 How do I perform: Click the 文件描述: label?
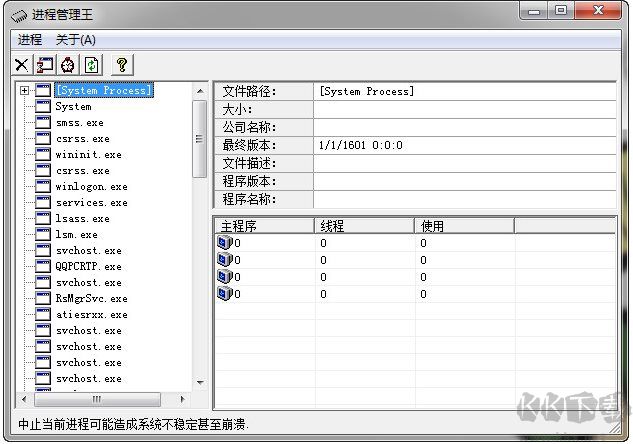tap(249, 163)
